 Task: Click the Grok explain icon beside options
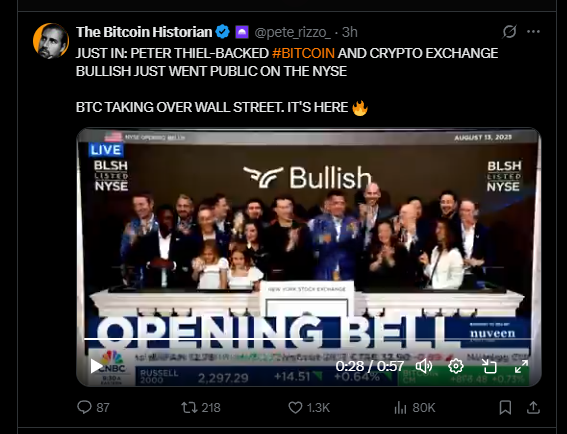pyautogui.click(x=510, y=32)
